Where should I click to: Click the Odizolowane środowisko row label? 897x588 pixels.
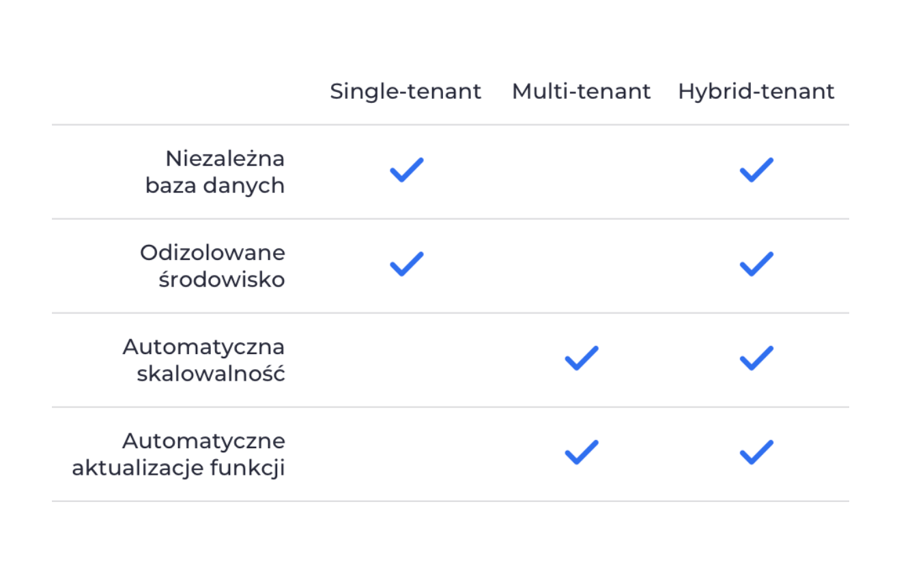[x=212, y=266]
